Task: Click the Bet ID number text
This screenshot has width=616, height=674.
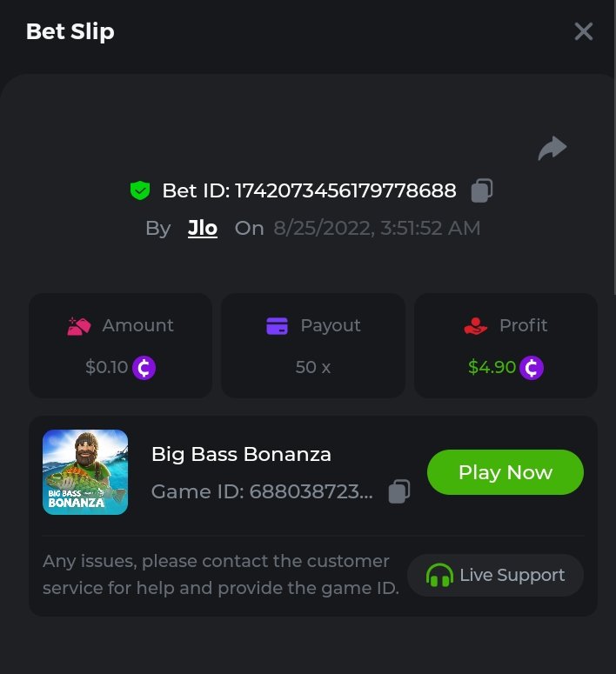Action: [x=345, y=190]
